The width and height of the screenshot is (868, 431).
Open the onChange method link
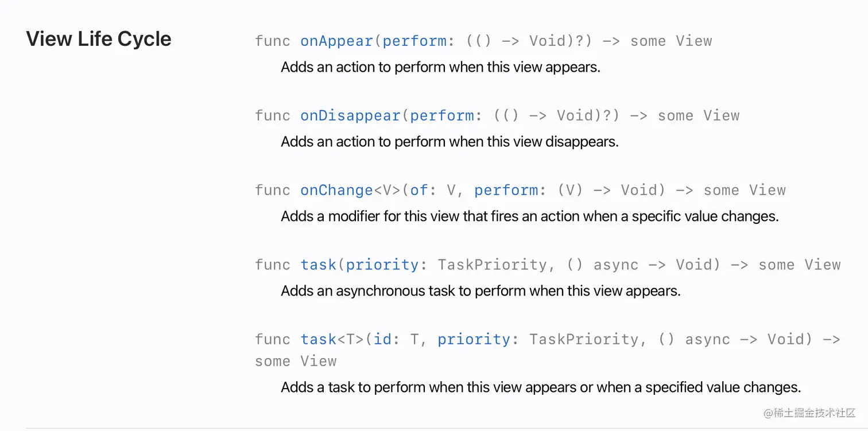pos(336,191)
